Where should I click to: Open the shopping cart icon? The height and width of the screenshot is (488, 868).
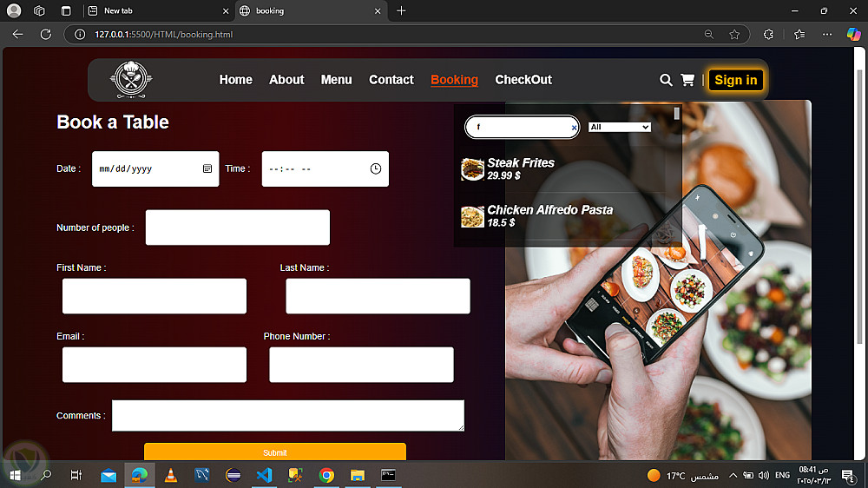[x=687, y=80]
